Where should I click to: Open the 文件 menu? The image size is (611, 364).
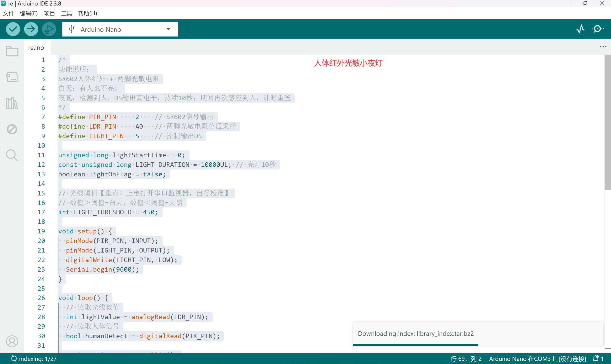tap(9, 13)
